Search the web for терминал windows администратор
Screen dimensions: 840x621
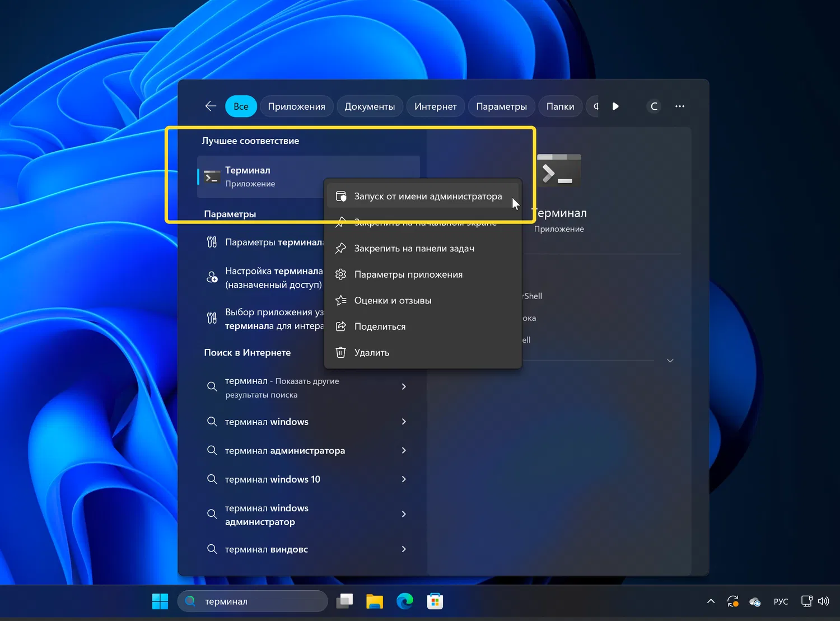point(308,515)
